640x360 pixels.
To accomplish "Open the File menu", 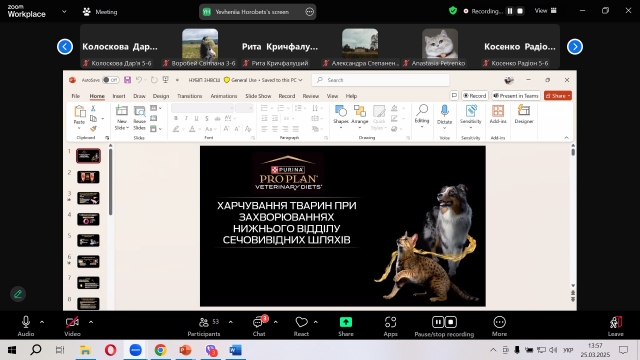I will (x=76, y=96).
